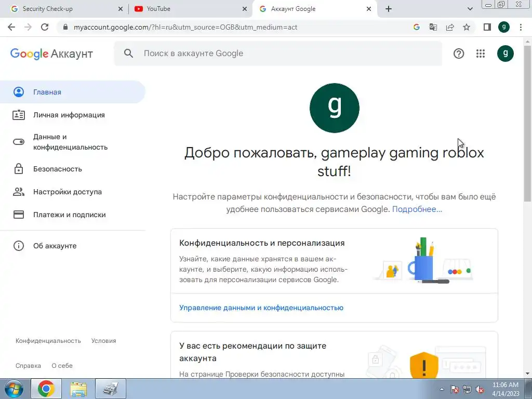Click the Action Center flag tray icon
Viewport: 532px width, 399px height.
click(455, 390)
